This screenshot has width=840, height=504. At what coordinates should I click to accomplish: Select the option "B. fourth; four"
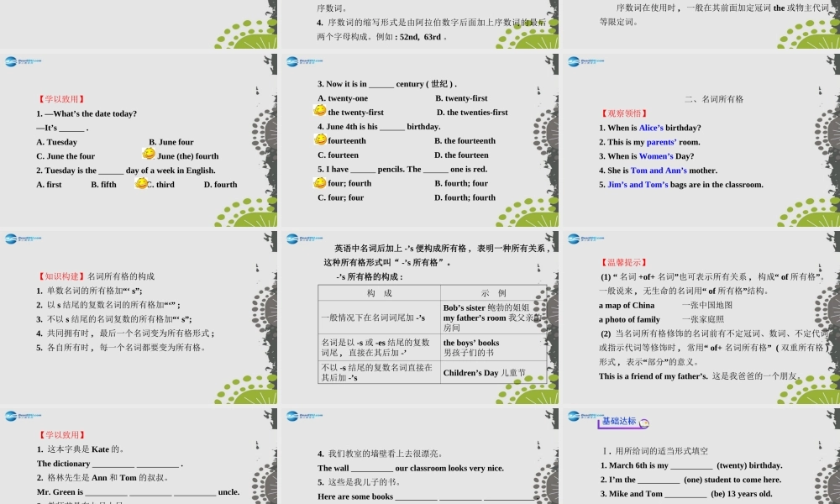(461, 183)
